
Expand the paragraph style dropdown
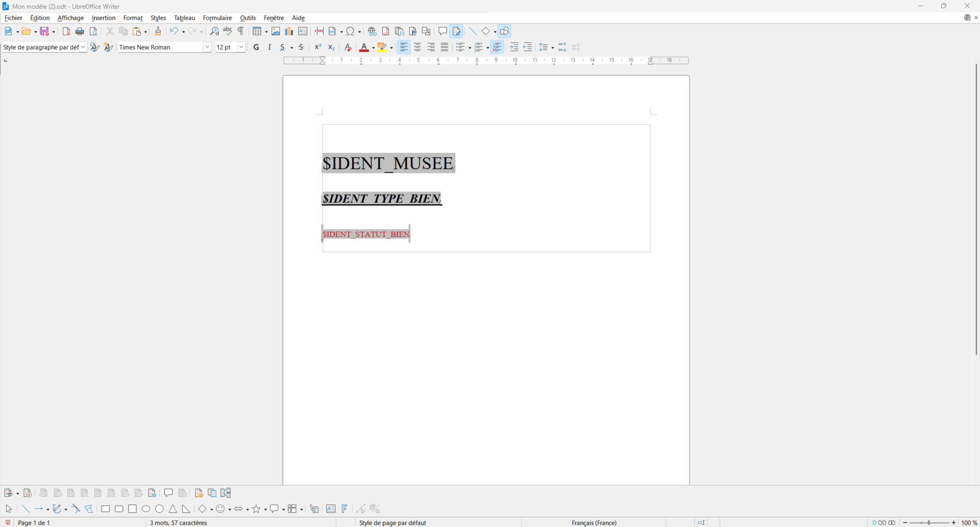83,47
